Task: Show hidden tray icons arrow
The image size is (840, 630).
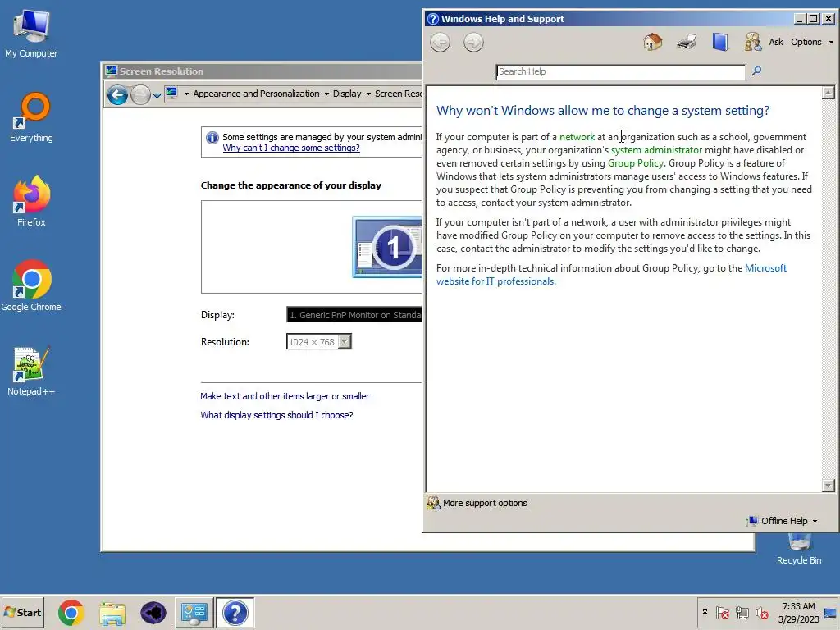Action: pos(705,612)
